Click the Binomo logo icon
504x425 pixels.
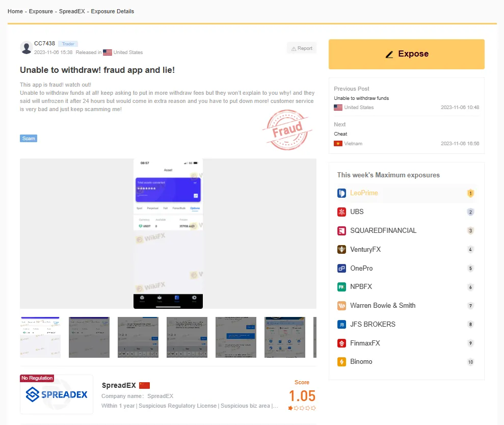tap(341, 362)
